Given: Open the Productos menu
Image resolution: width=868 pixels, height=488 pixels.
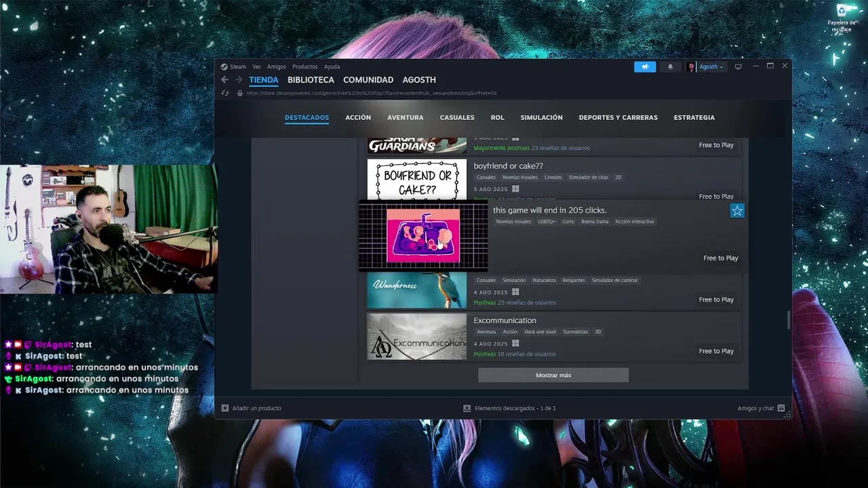Looking at the screenshot, I should 304,66.
